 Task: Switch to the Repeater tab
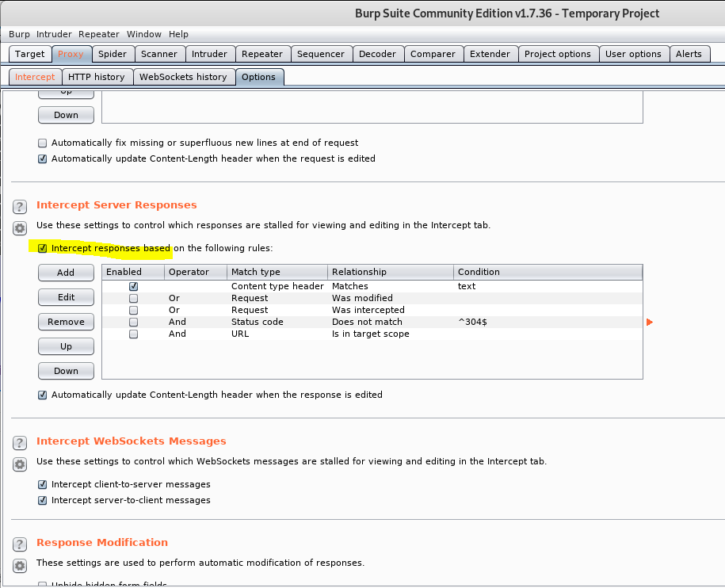click(x=262, y=54)
